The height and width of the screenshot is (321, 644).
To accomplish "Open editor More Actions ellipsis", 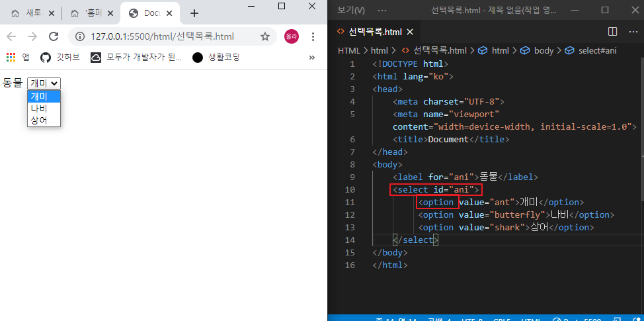I will pos(633,32).
